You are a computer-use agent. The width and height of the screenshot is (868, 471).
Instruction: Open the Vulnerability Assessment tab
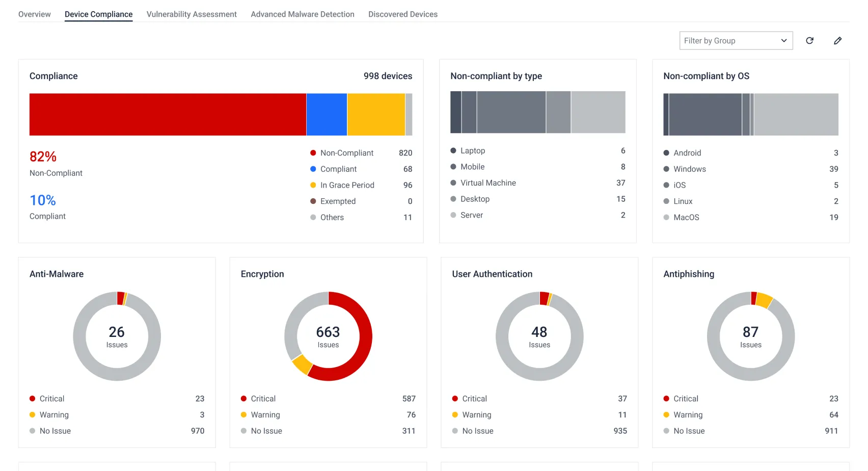pos(192,14)
